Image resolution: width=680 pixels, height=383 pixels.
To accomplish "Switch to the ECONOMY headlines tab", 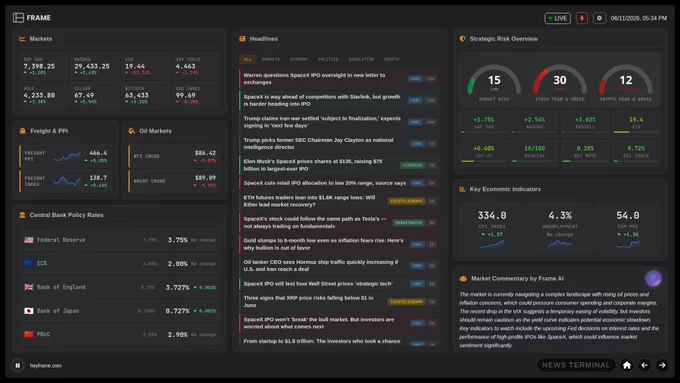I will pyautogui.click(x=299, y=59).
